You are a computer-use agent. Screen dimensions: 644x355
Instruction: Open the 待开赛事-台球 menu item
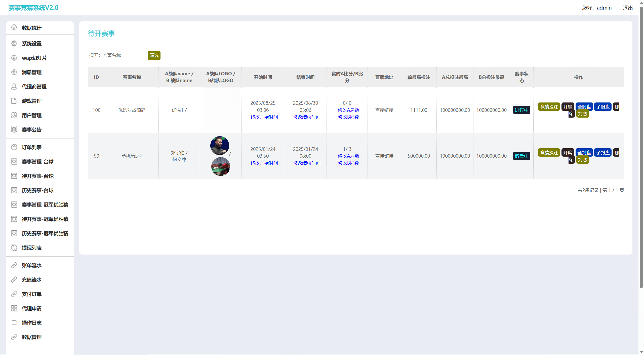coord(38,176)
